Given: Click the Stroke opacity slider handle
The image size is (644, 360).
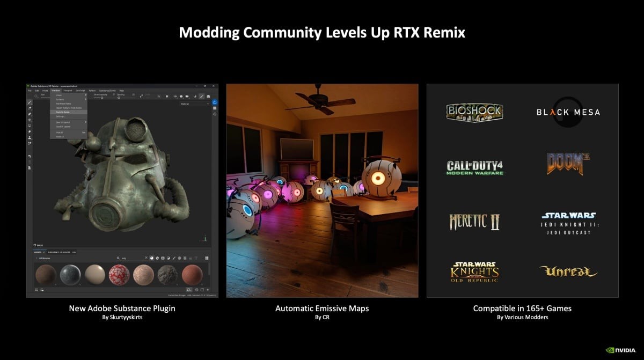Looking at the screenshot, I should coord(102,98).
